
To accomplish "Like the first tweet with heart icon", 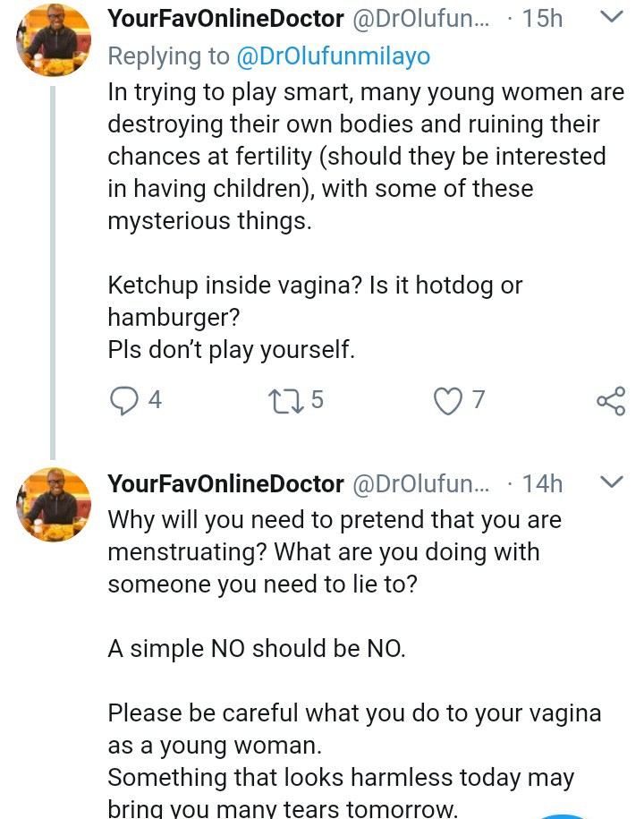I will pyautogui.click(x=446, y=400).
